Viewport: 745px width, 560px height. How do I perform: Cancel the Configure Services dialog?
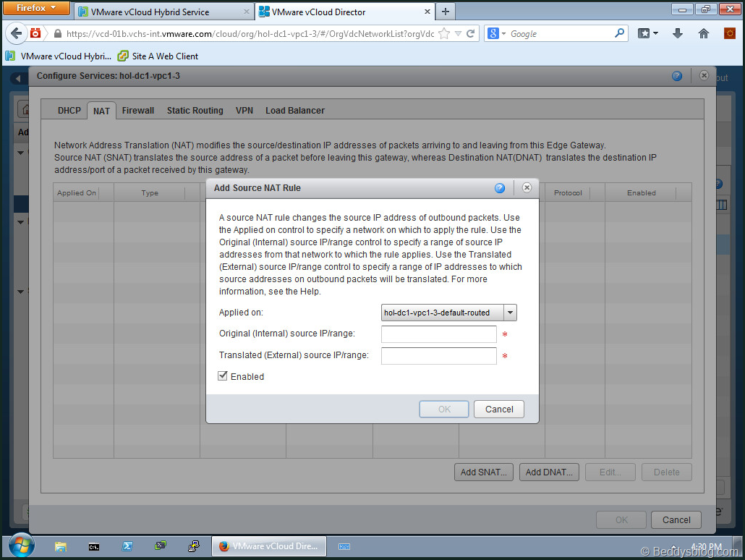[x=676, y=519]
